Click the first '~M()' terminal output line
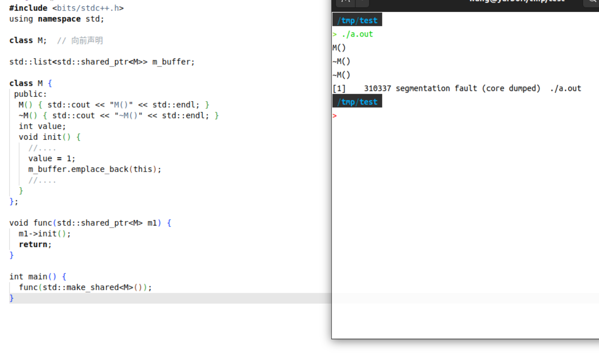Viewport: 599px width, 364px height. [341, 61]
